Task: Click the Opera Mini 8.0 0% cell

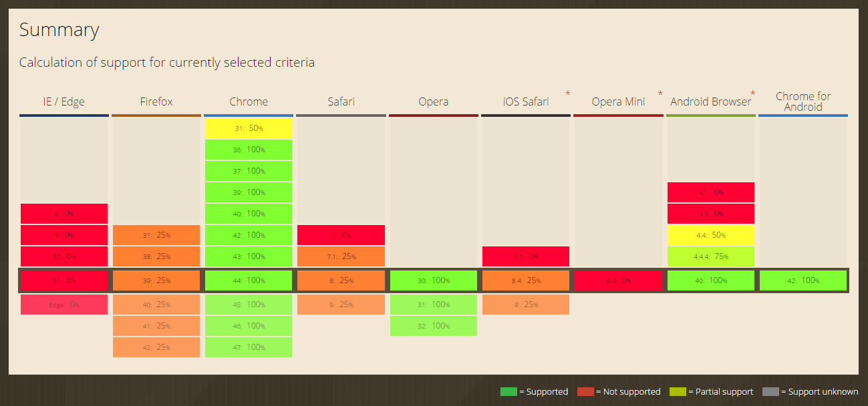Action: coord(618,280)
